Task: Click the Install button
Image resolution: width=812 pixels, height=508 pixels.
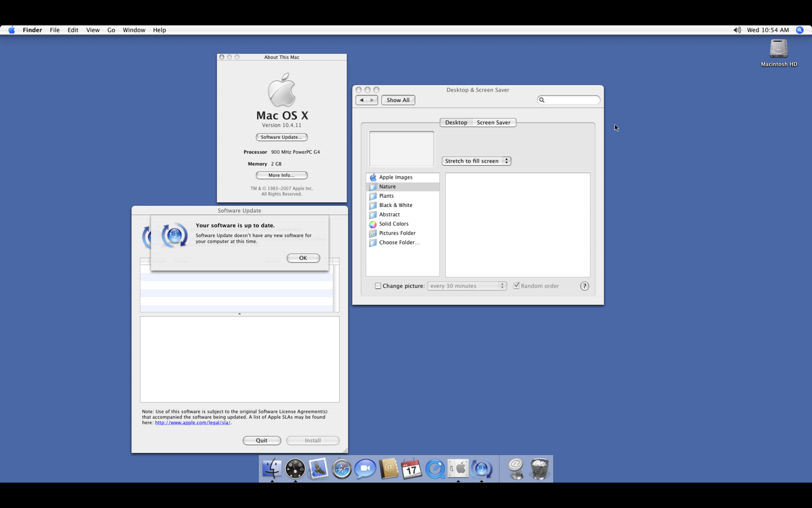Action: [x=313, y=440]
